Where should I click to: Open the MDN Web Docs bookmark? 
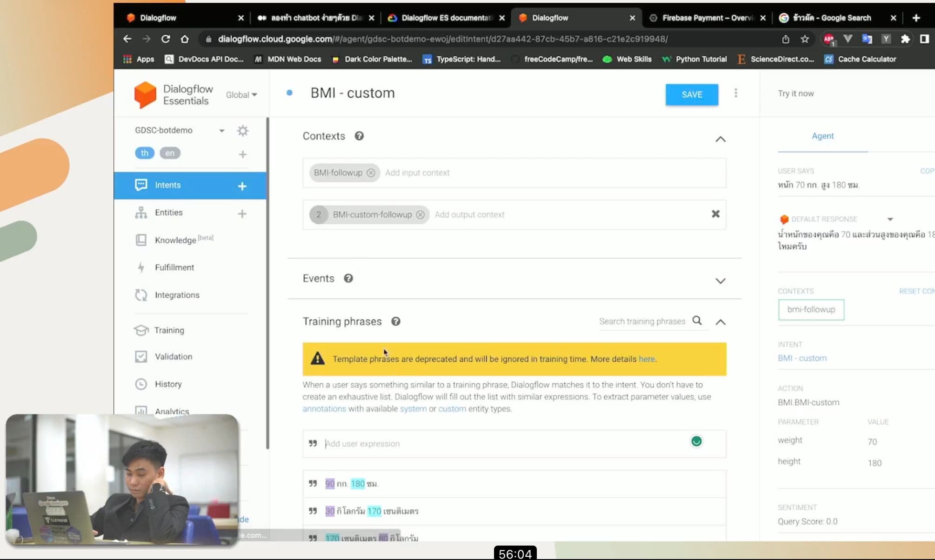(x=287, y=59)
